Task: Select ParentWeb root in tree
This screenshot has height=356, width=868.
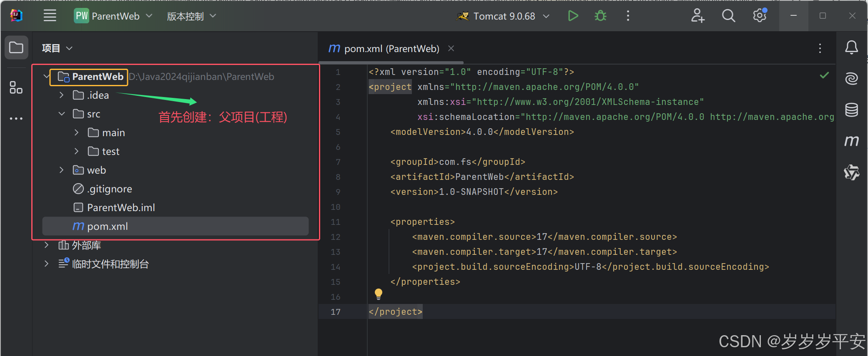Action: [175, 77]
